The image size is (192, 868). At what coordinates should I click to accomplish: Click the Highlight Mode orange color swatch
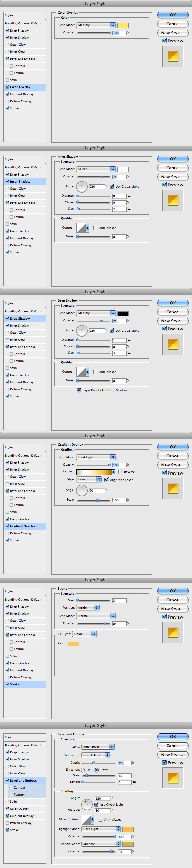(x=128, y=829)
